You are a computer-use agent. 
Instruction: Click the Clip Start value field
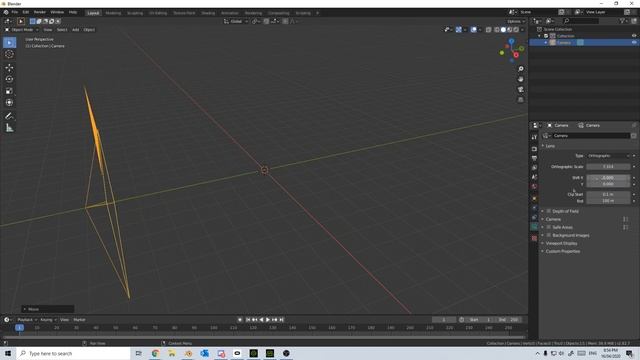click(x=608, y=194)
